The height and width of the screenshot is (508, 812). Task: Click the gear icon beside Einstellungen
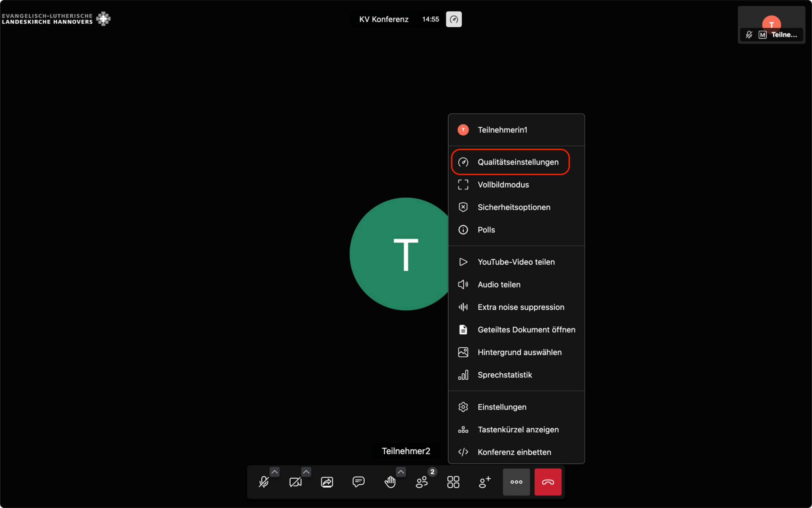463,407
